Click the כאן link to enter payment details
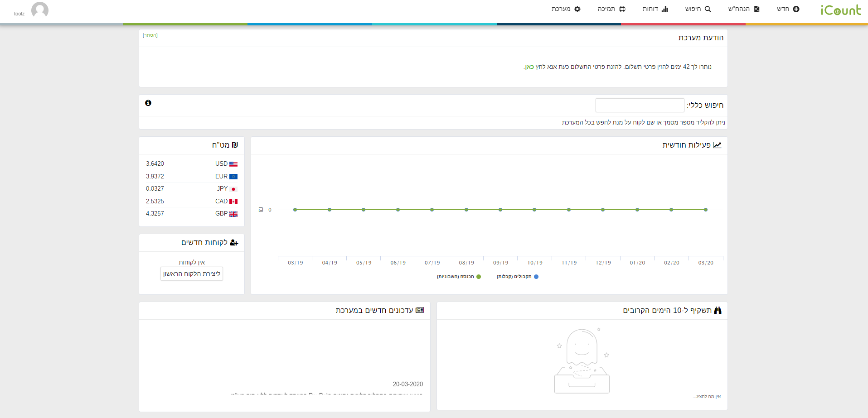868x418 pixels. (x=529, y=67)
